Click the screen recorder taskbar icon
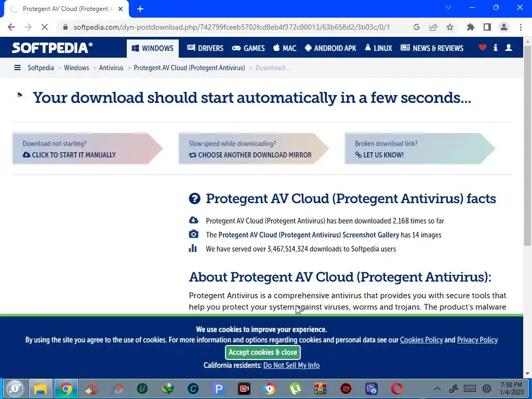This screenshot has height=399, width=532. pyautogui.click(x=244, y=389)
